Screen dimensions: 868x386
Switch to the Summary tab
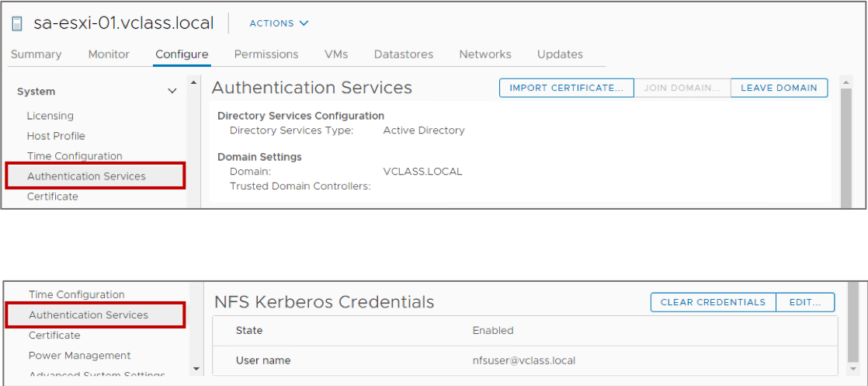pos(36,54)
